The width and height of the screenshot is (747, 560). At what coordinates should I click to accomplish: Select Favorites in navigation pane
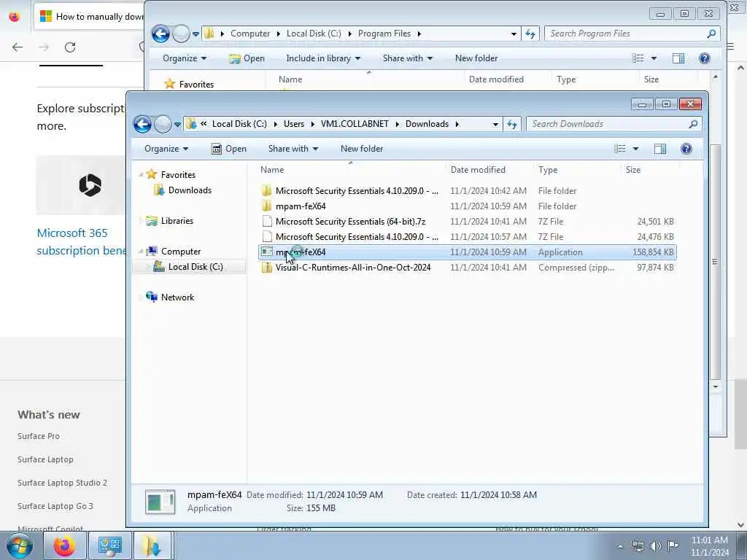point(178,175)
